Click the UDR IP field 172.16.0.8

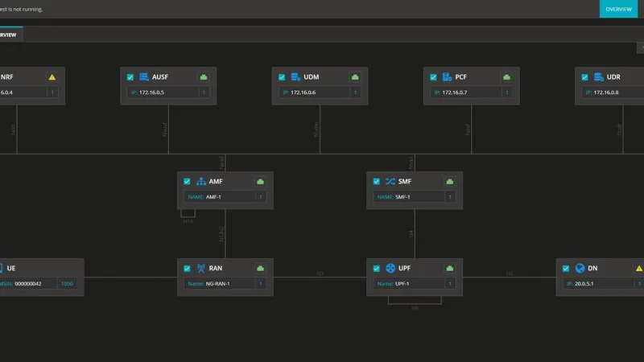[x=613, y=93]
